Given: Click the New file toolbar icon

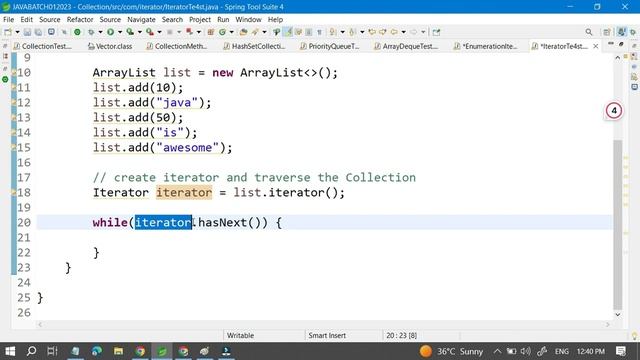Looking at the screenshot, I should pos(8,32).
